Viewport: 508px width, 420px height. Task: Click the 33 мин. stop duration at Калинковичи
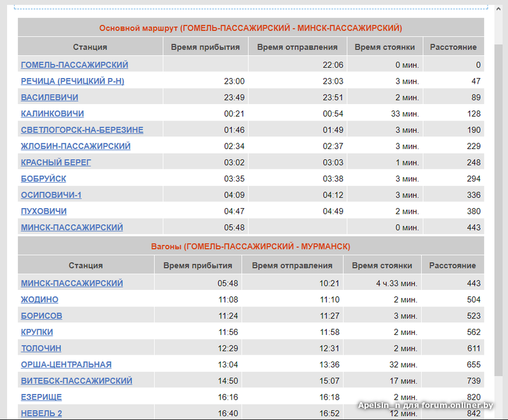pyautogui.click(x=404, y=114)
